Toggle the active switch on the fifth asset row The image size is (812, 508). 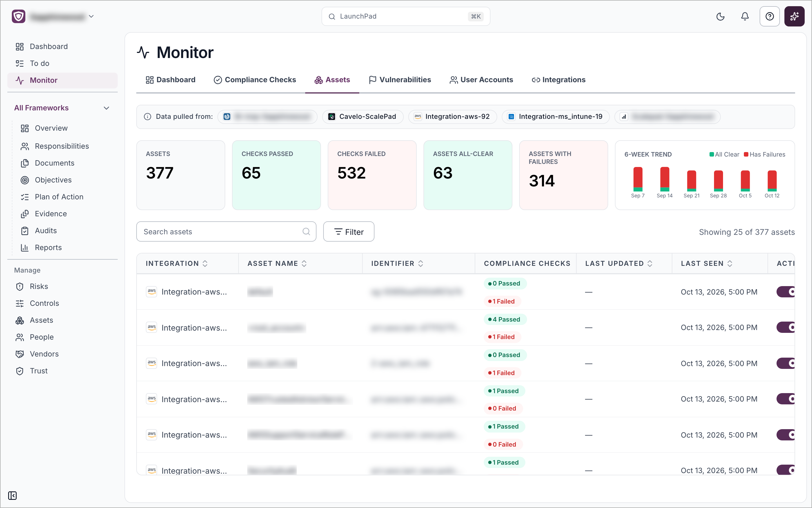click(786, 435)
